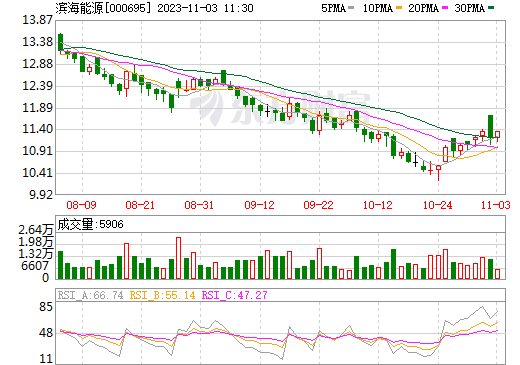
Task: Click the tallest red volume bar
Action: [178, 258]
